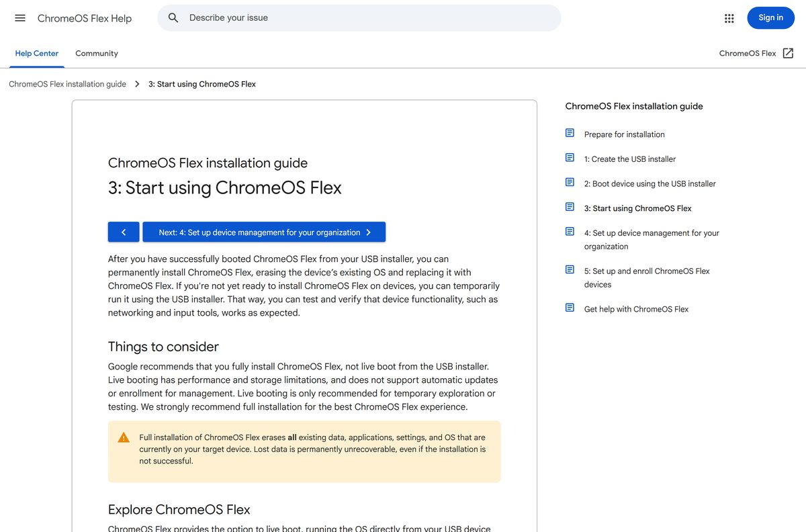Click the Things to consider heading
The width and height of the screenshot is (806, 532).
point(163,347)
